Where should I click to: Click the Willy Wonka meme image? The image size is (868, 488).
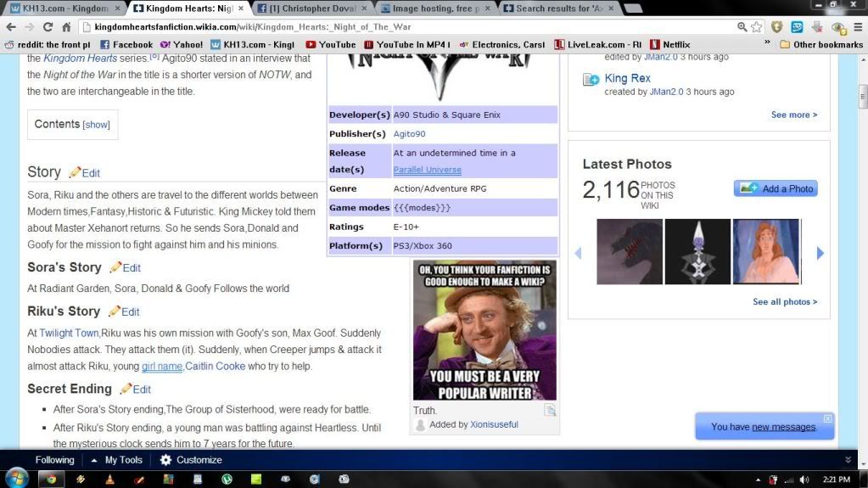[x=484, y=331]
